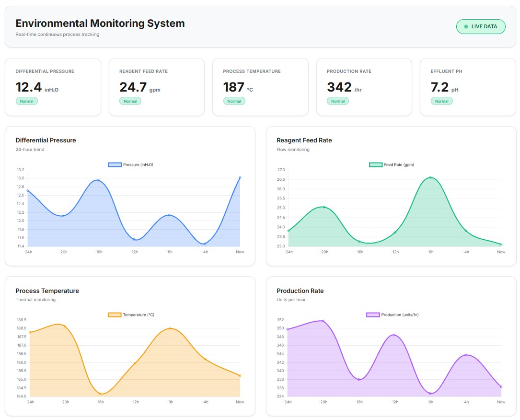
Task: Click the Environmental Monitoring System title
Action: (x=100, y=23)
